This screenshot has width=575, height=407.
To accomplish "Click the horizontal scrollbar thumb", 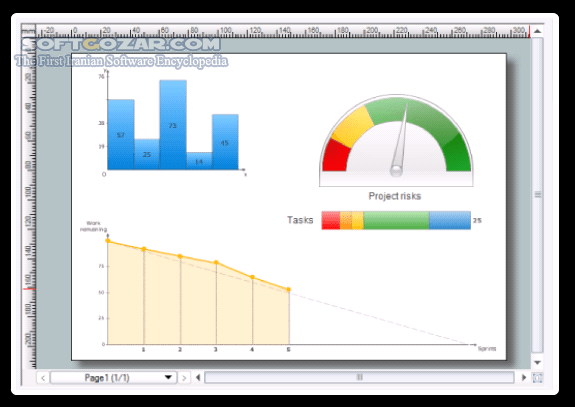I will coord(359,377).
